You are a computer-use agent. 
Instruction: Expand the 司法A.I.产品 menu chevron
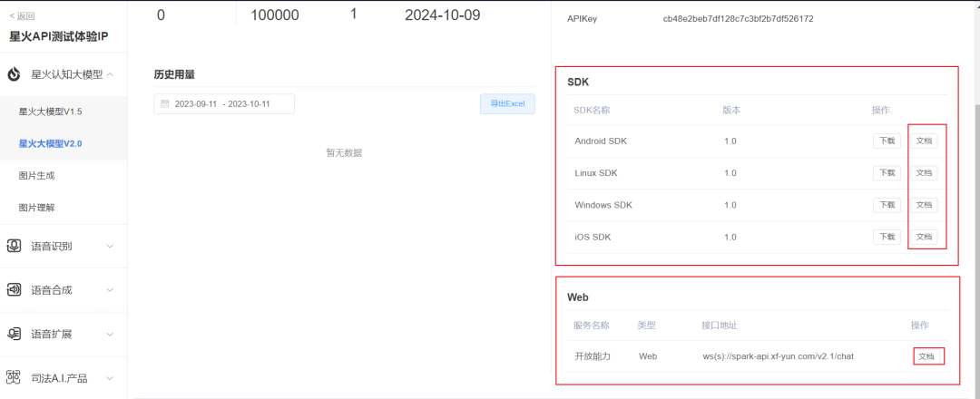[110, 378]
